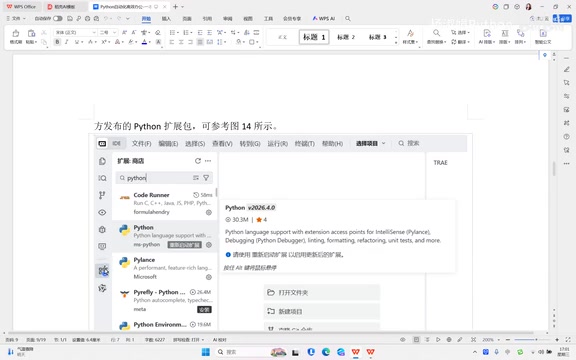576x360 pixels.
Task: Open the WPS AI tab
Action: pyautogui.click(x=324, y=18)
